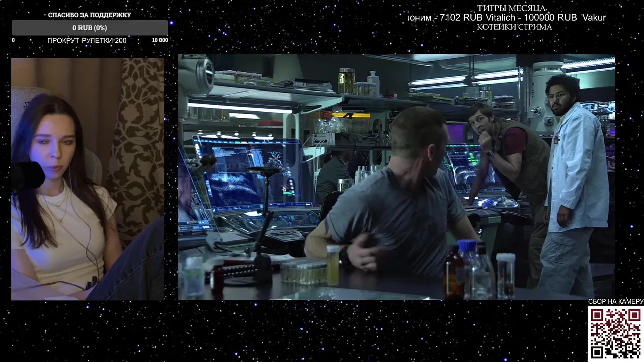Image resolution: width=644 pixels, height=362 pixels.
Task: Click the movie video frame
Action: [x=396, y=177]
